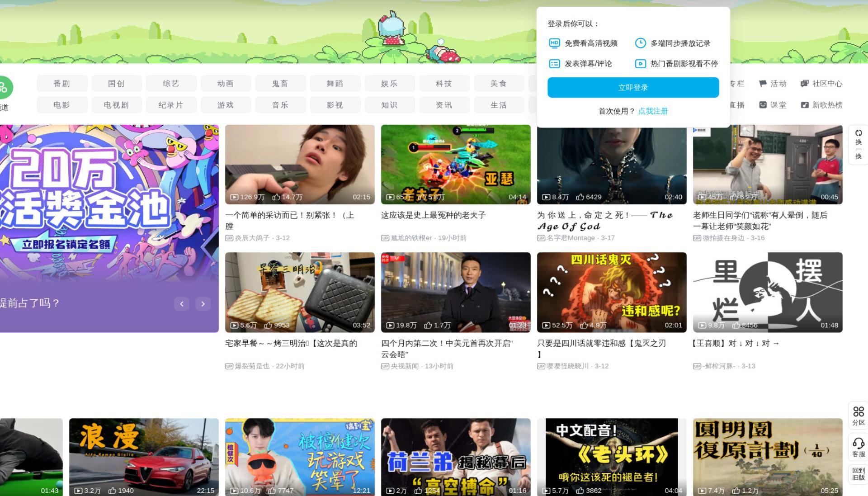Click UP icon next to 炎辰大鸽子
The image size is (868, 496).
(229, 238)
